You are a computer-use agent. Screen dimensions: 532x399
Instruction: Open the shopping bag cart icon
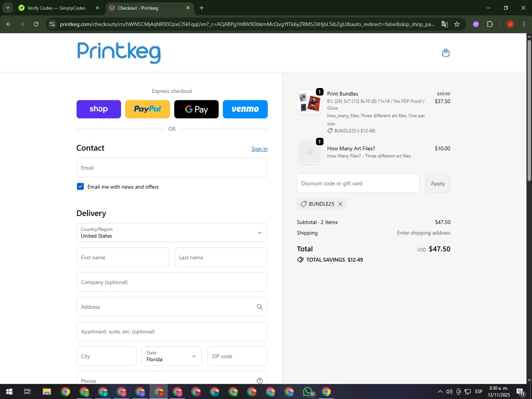[446, 53]
